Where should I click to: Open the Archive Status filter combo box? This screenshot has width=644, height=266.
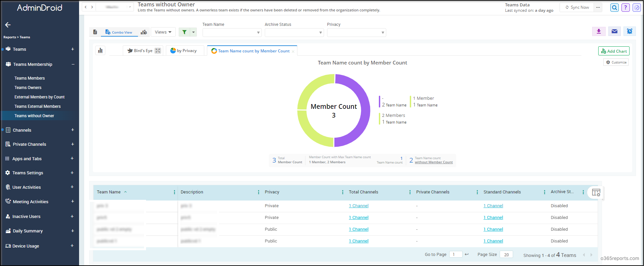pos(294,33)
